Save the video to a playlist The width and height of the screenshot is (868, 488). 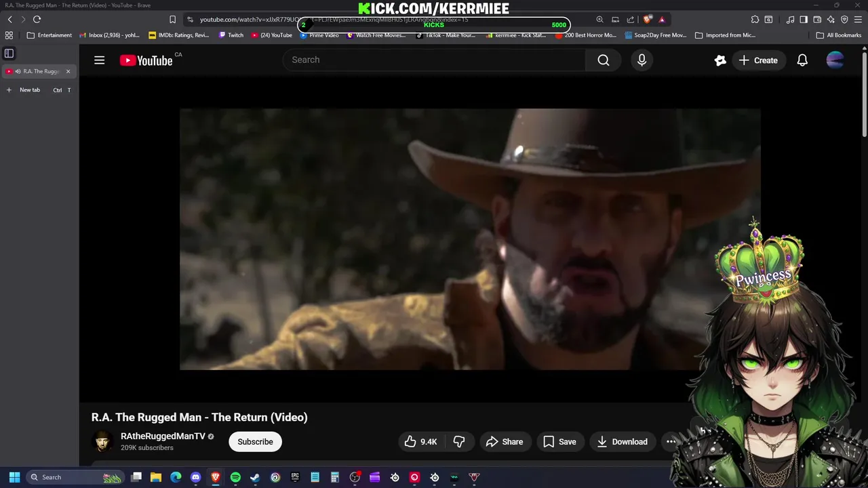click(x=560, y=442)
